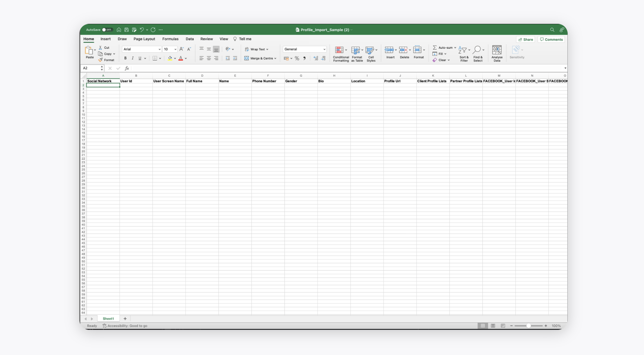Viewport: 644px width, 355px height.
Task: Click the align left icon
Action: tap(201, 58)
